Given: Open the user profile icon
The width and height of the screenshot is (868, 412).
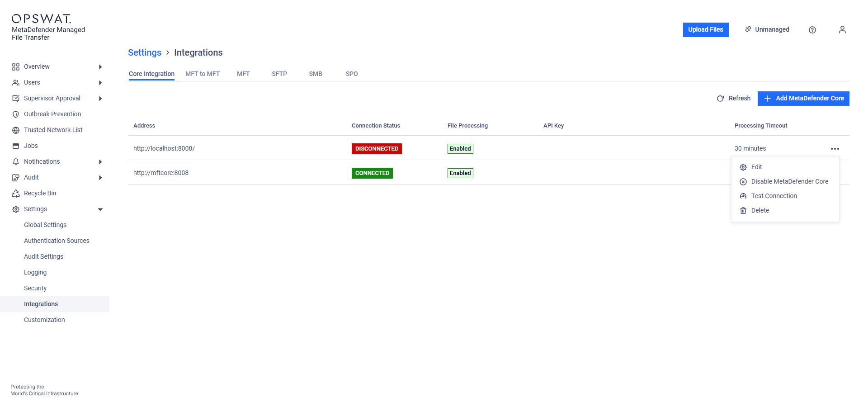Looking at the screenshot, I should coord(842,30).
